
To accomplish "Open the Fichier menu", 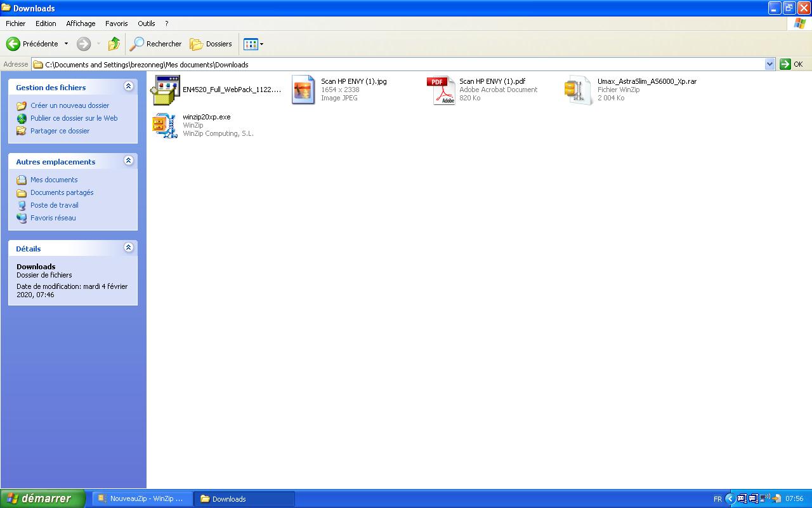I will click(x=16, y=23).
